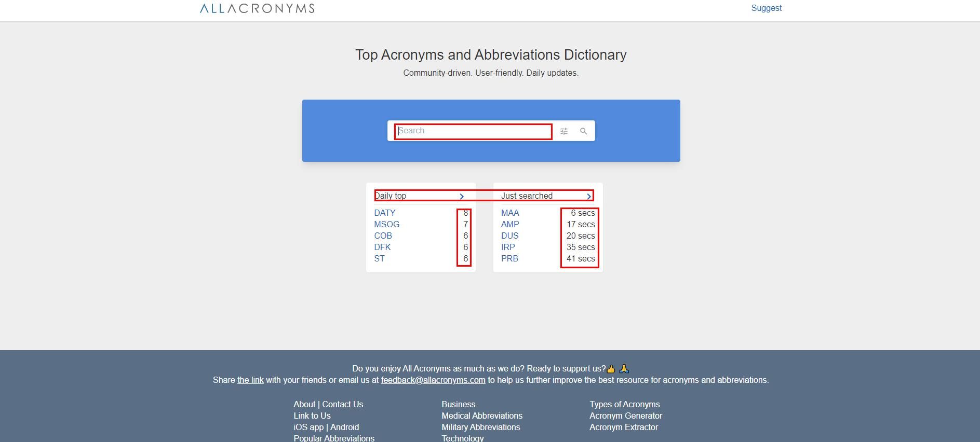The height and width of the screenshot is (442, 980).
Task: Select PRB in Just searched
Action: click(x=509, y=259)
